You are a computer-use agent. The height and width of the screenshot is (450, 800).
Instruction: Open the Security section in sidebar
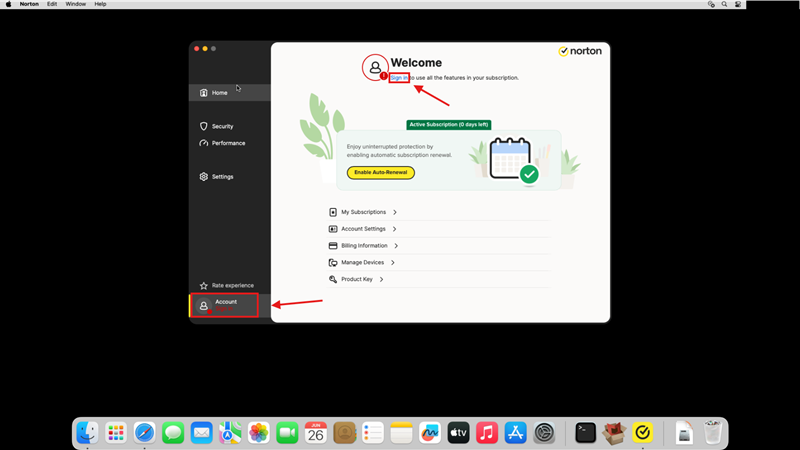tap(230, 126)
